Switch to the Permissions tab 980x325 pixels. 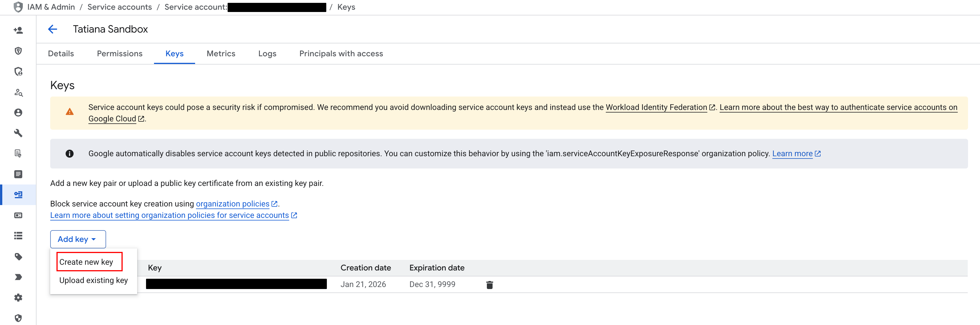click(120, 53)
